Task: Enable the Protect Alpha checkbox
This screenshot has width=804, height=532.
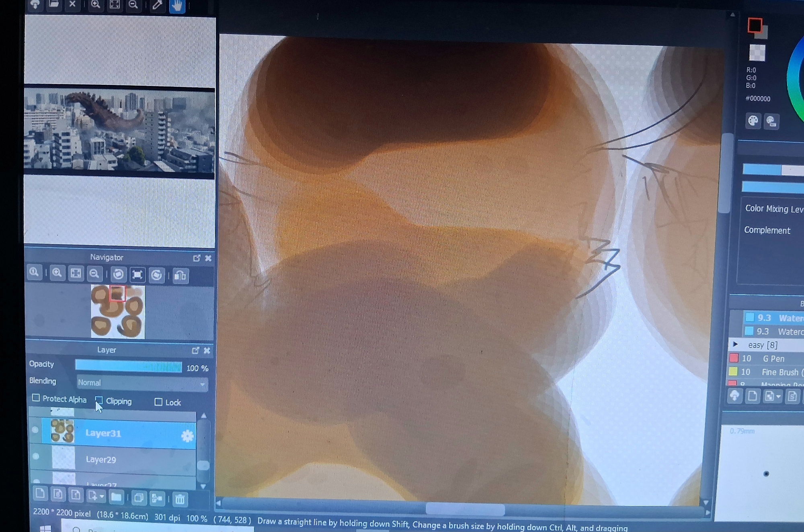Action: pos(36,398)
